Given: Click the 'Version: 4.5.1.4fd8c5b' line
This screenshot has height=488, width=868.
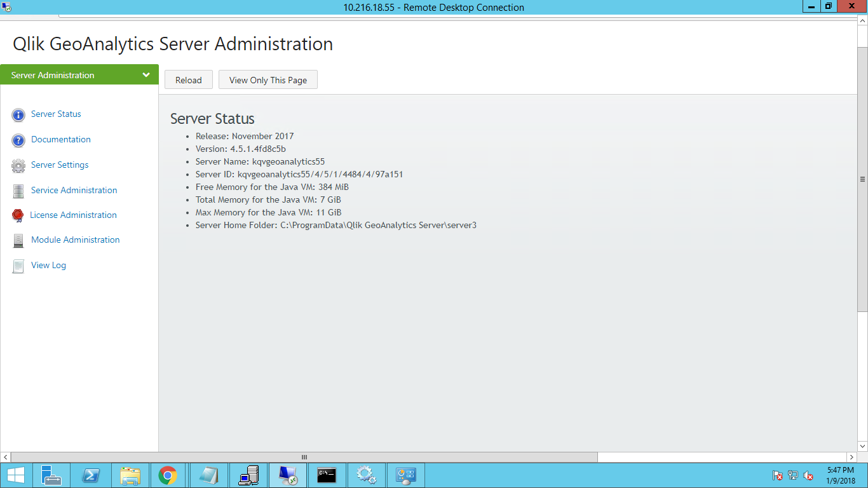Looking at the screenshot, I should tap(241, 149).
